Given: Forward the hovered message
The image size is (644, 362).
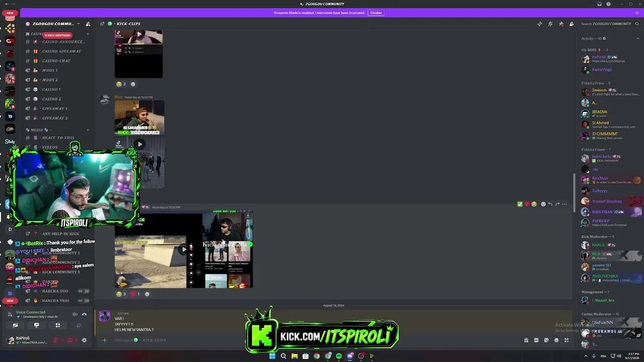Looking at the screenshot, I should [557, 204].
